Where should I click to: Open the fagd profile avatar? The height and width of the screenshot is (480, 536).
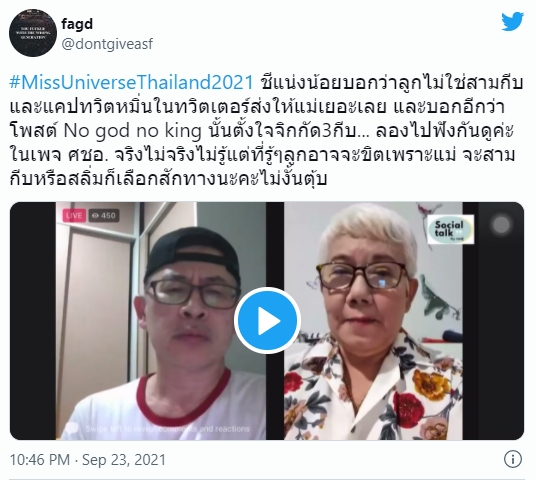[x=33, y=33]
